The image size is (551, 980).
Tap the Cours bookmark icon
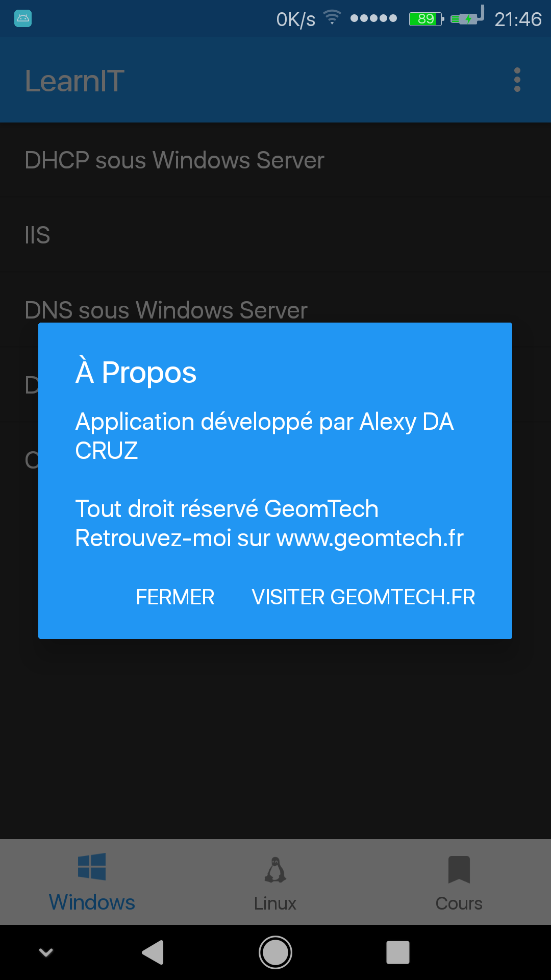pyautogui.click(x=459, y=869)
